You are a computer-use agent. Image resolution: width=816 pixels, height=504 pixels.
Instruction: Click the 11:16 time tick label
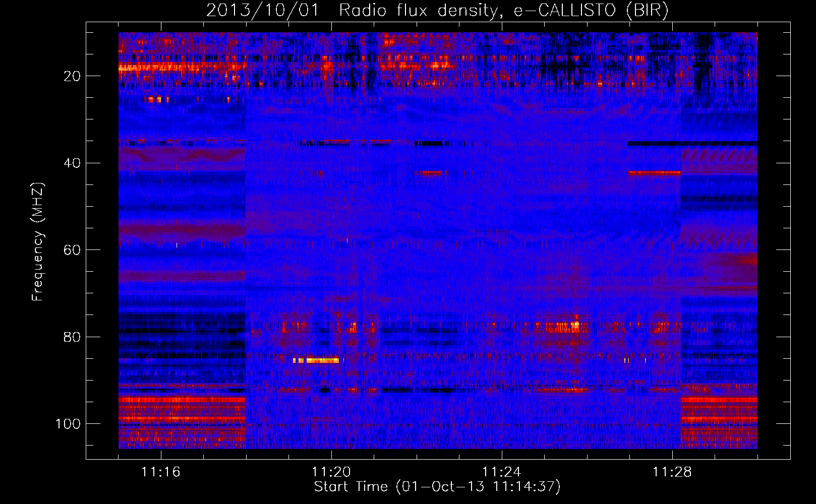tap(161, 472)
